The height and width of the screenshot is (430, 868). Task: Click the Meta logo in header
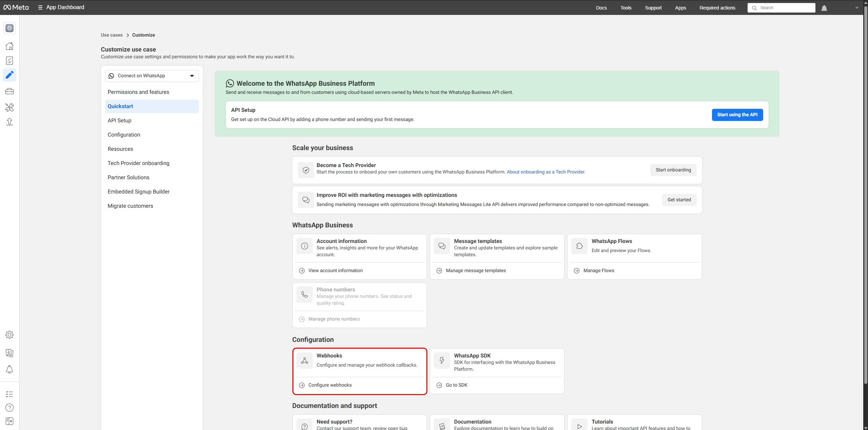pyautogui.click(x=16, y=7)
